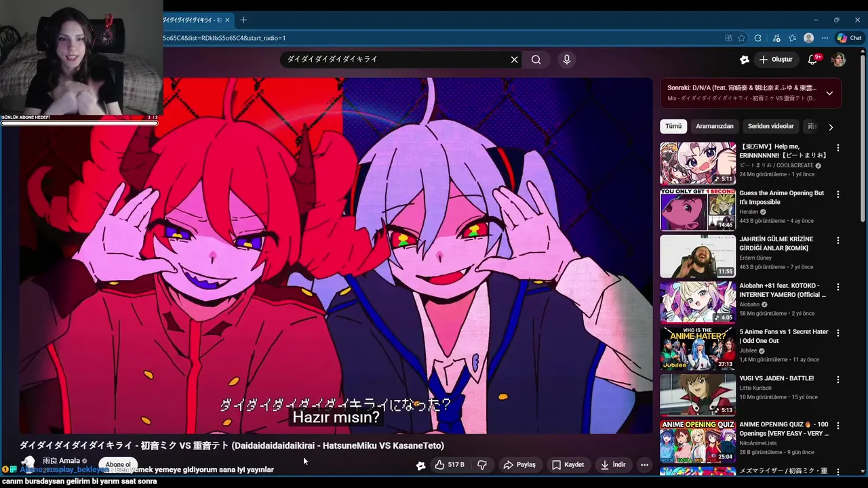868x488 pixels.
Task: Click the Oluştur create button
Action: 775,60
